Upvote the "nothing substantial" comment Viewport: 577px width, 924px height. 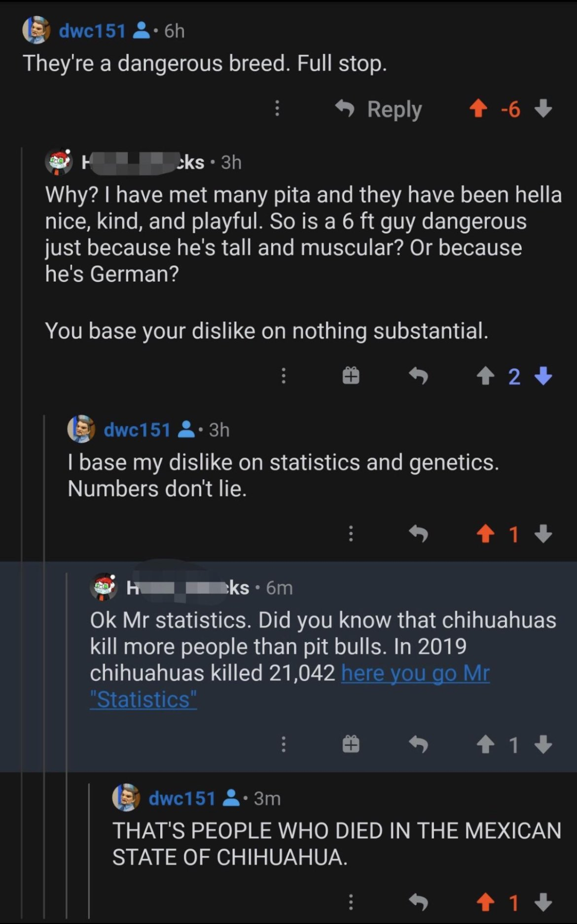pos(486,376)
